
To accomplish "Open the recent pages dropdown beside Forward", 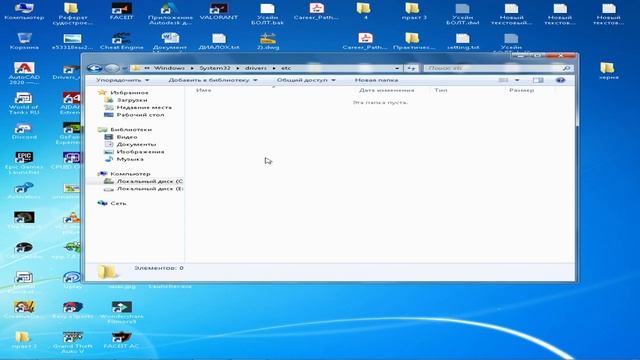I will click(124, 68).
